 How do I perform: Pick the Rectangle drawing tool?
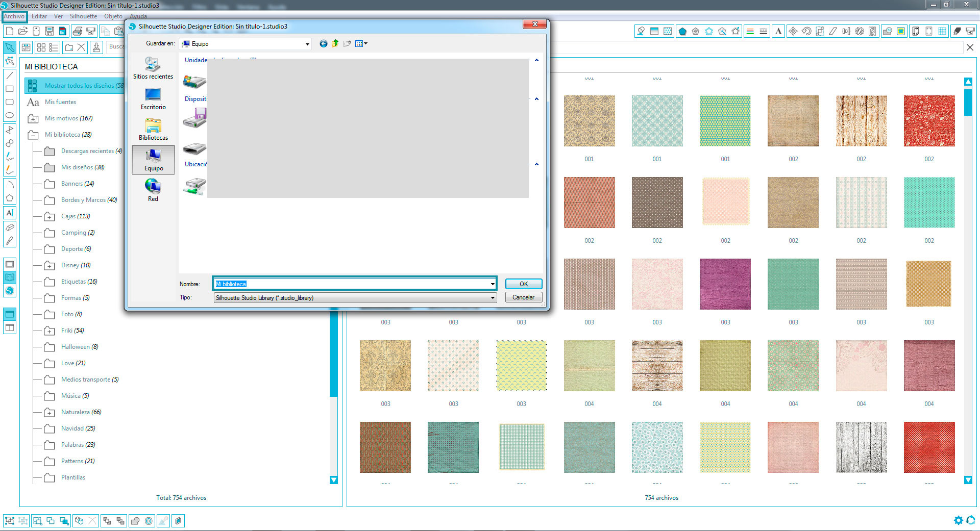coord(10,89)
